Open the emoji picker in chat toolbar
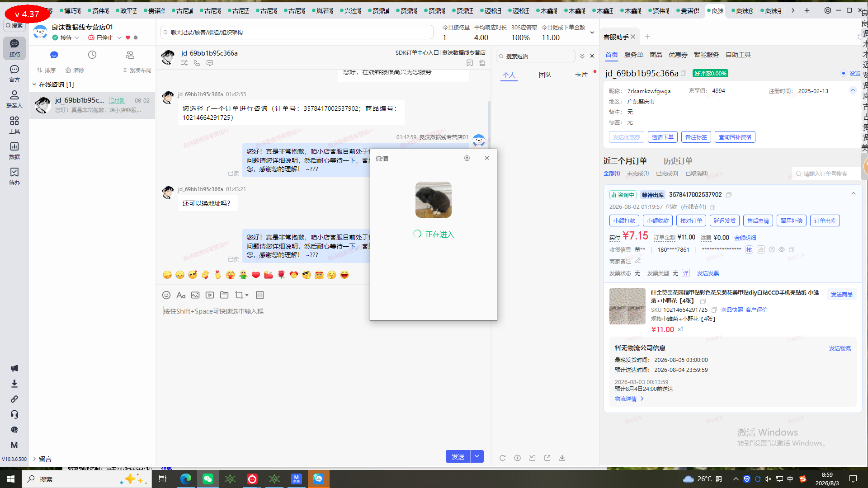Screen dimensions: 868x488 [x=166, y=295]
